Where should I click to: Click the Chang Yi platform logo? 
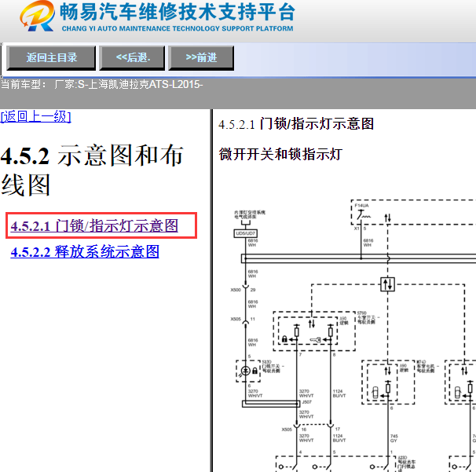[38, 16]
